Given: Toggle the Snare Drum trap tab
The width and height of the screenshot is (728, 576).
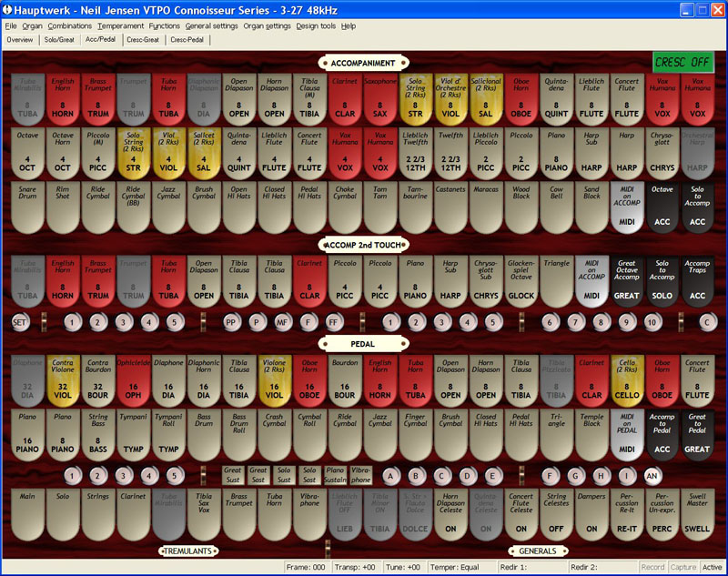Looking at the screenshot, I should pyautogui.click(x=27, y=207).
